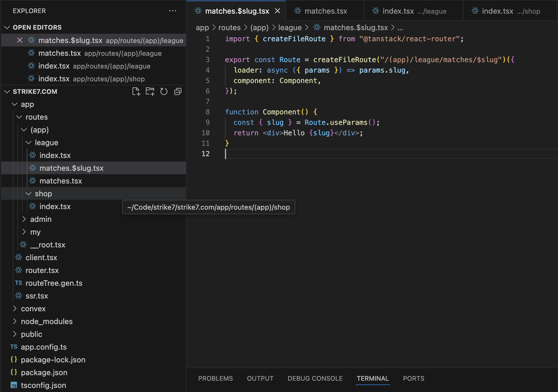Open index.tsx app/routes/(app)/shop in Open Editors
This screenshot has height=392, width=558.
(x=94, y=79)
